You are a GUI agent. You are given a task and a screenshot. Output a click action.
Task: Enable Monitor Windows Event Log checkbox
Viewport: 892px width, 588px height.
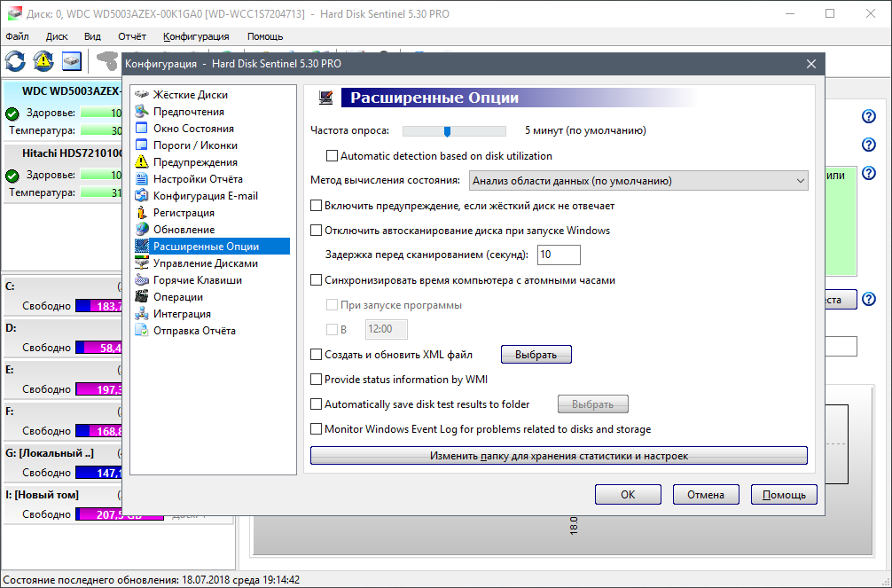[316, 429]
